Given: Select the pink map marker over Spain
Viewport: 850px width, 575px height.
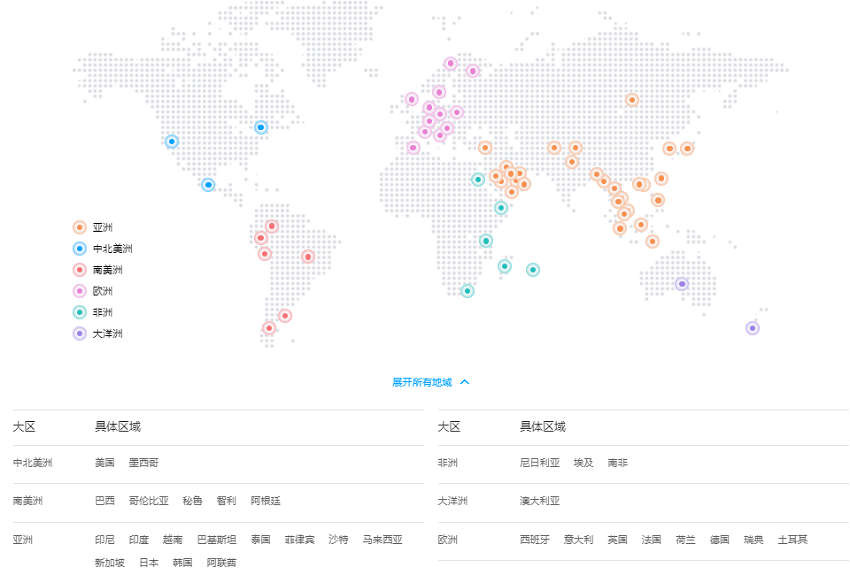Looking at the screenshot, I should (x=413, y=147).
